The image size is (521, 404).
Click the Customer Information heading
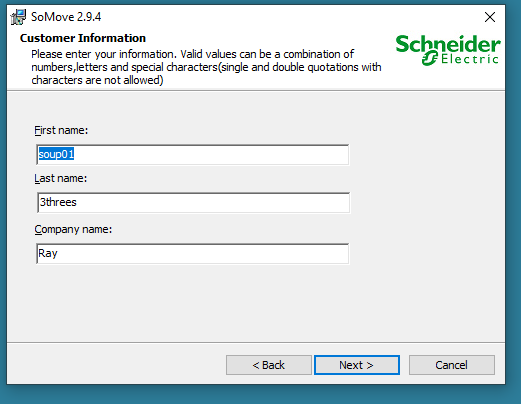[83, 38]
